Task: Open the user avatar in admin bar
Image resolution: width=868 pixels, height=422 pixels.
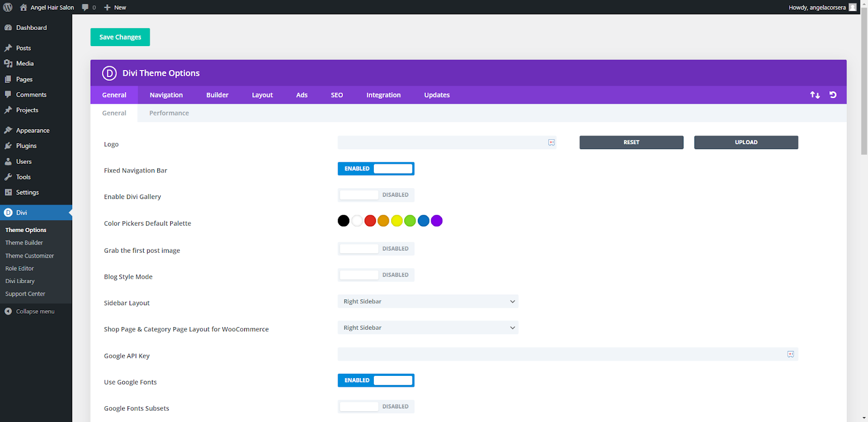Action: pos(853,8)
